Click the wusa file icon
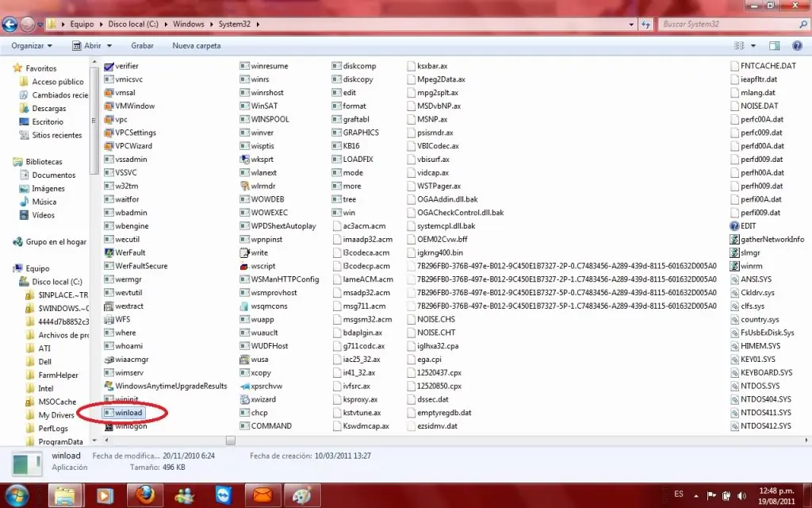This screenshot has height=508, width=812. (x=244, y=360)
